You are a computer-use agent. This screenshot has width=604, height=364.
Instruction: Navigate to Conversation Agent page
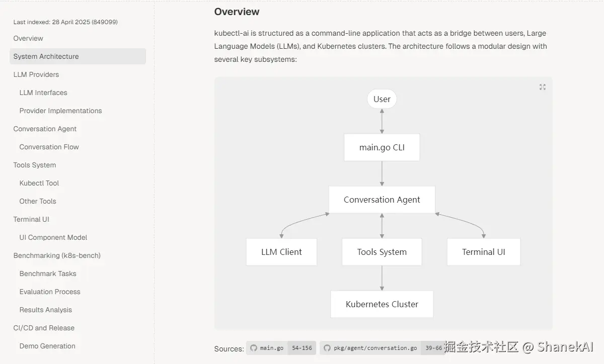(45, 129)
